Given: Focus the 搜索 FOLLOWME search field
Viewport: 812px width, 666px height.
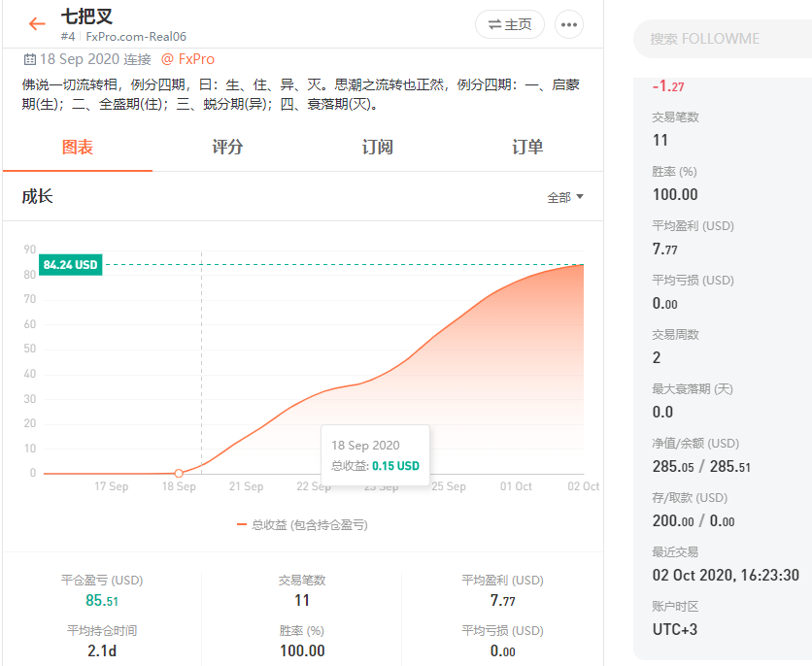Looking at the screenshot, I should (723, 39).
